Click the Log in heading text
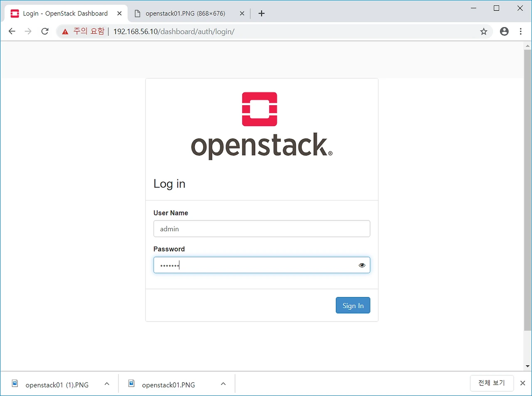The height and width of the screenshot is (396, 532). click(x=170, y=183)
